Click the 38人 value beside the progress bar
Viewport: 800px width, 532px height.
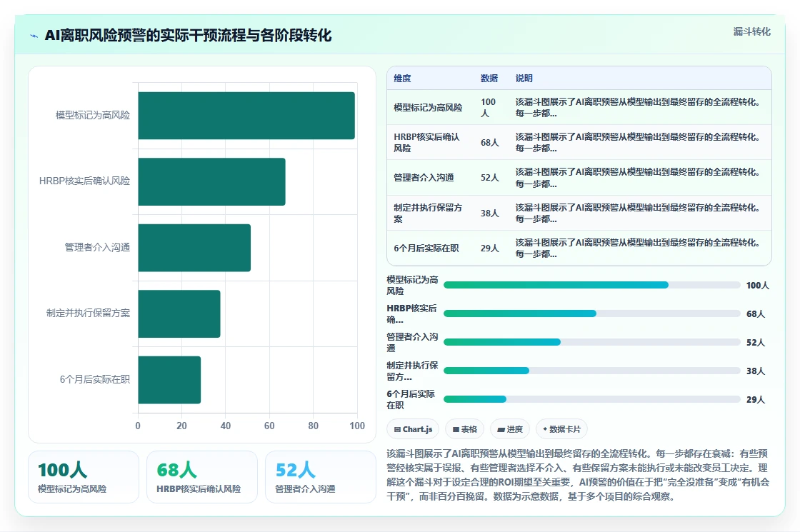point(755,371)
